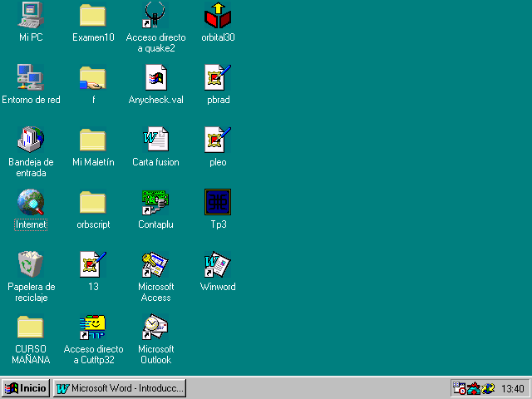This screenshot has height=399, width=532.
Task: Select the pbrad image file
Action: 218,77
